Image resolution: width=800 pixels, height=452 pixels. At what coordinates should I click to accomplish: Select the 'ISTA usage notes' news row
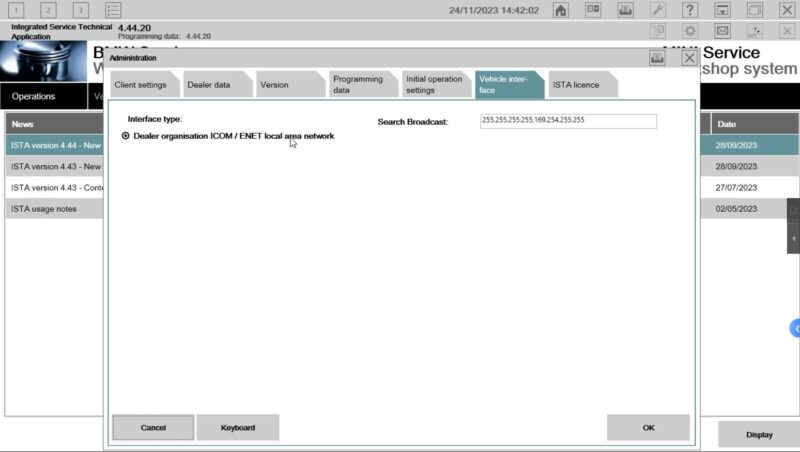click(x=55, y=209)
